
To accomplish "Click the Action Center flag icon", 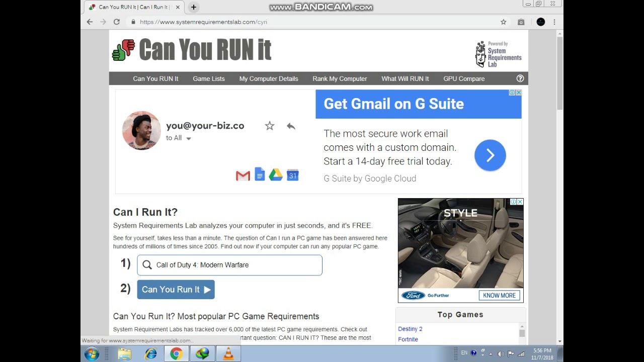I will (x=511, y=354).
